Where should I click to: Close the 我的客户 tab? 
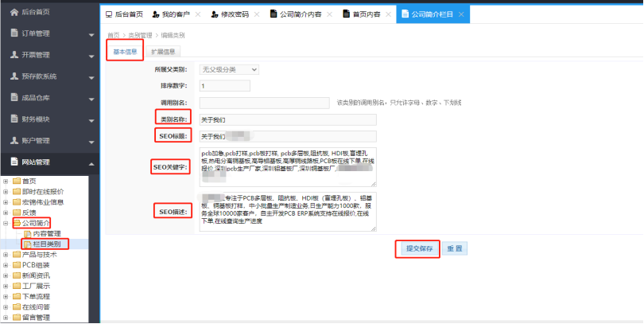point(198,14)
